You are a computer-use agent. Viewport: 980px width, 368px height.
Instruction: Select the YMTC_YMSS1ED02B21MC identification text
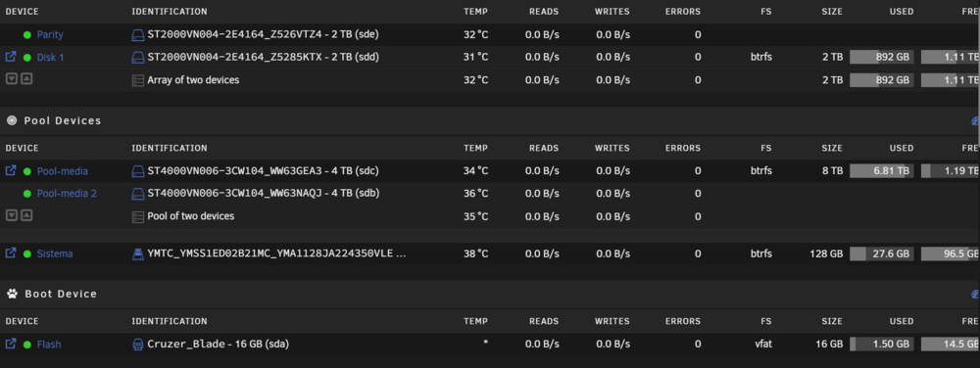pos(277,253)
